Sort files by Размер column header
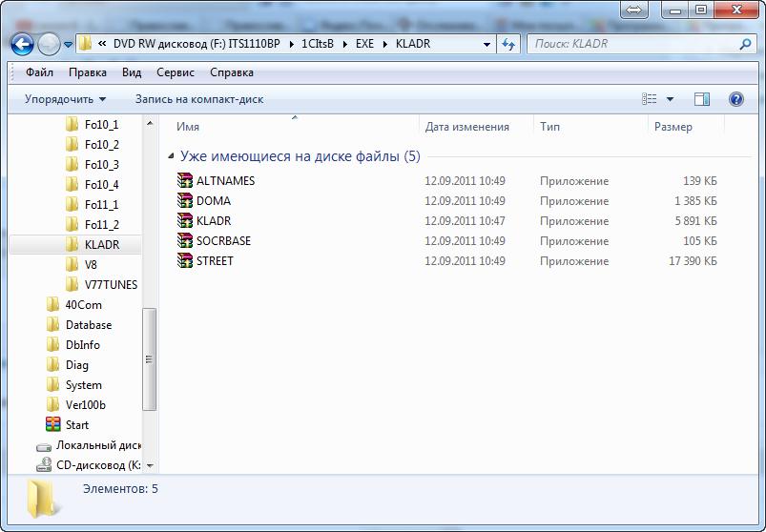 pyautogui.click(x=673, y=127)
